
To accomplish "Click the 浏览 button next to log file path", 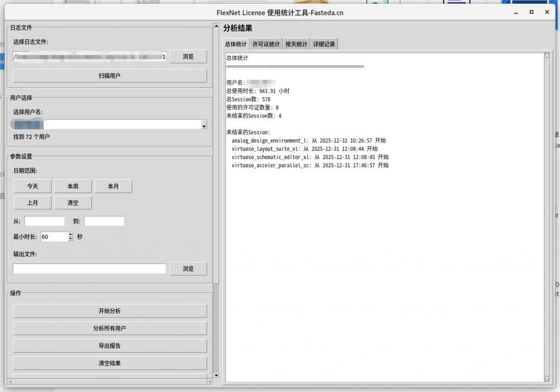I will pyautogui.click(x=188, y=56).
